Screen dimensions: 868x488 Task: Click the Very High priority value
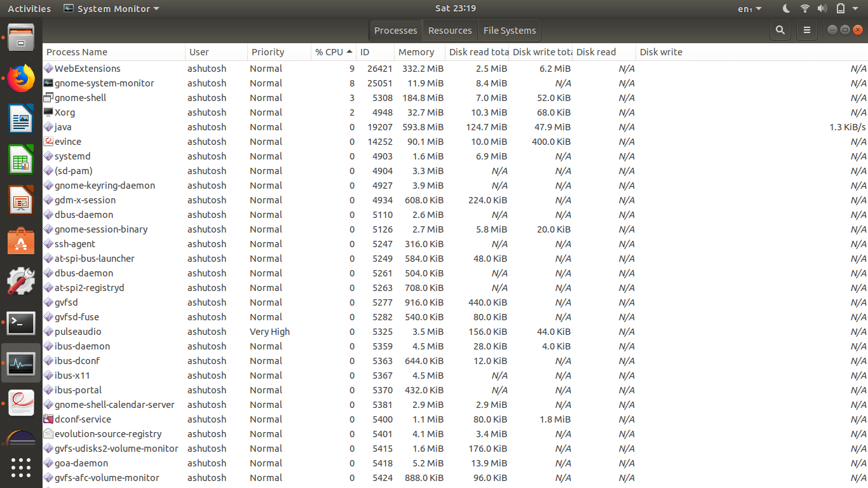point(269,331)
